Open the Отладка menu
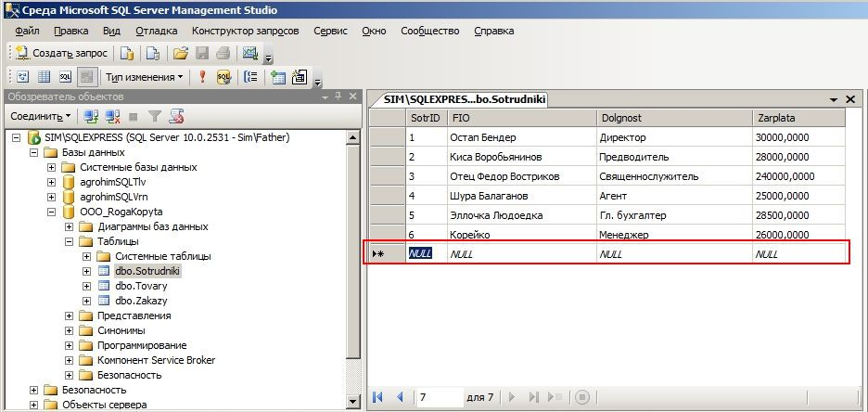Viewport: 868px width, 412px height. coord(157,31)
